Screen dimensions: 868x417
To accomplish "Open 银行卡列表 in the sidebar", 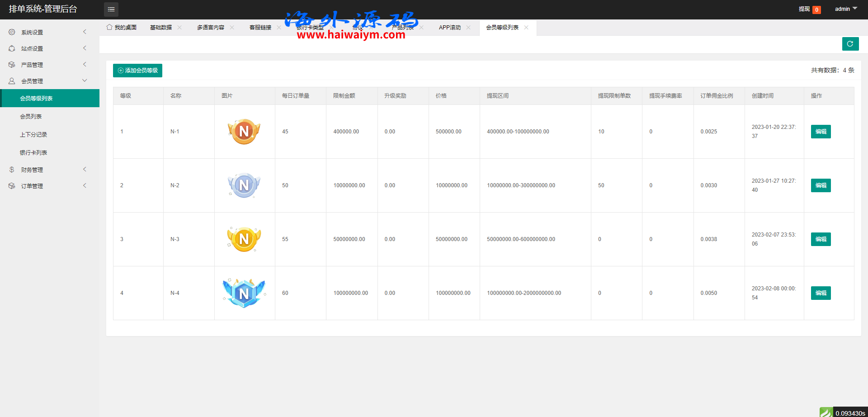I will pos(33,152).
